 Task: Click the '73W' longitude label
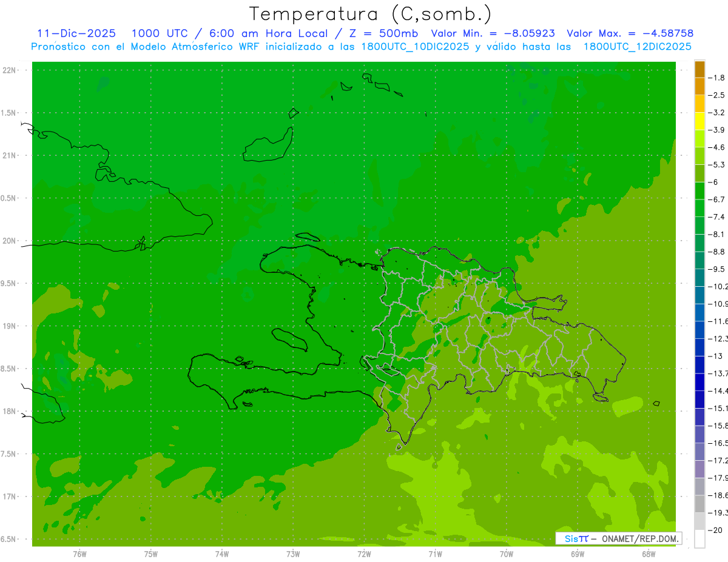[x=293, y=554]
